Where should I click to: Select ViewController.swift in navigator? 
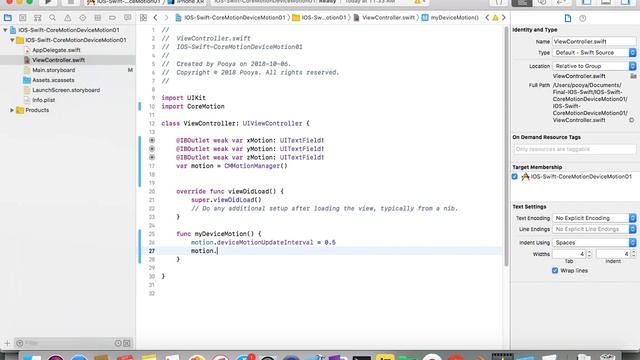click(x=59, y=60)
